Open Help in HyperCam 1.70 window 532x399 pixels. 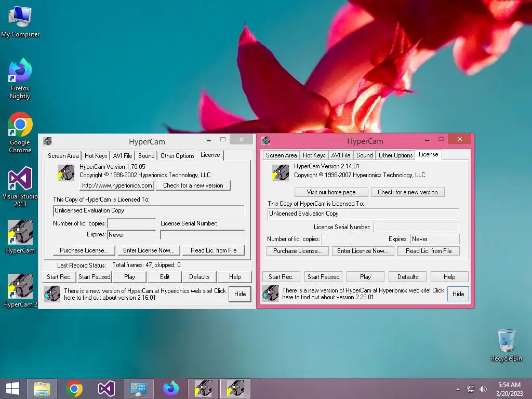[x=235, y=277]
